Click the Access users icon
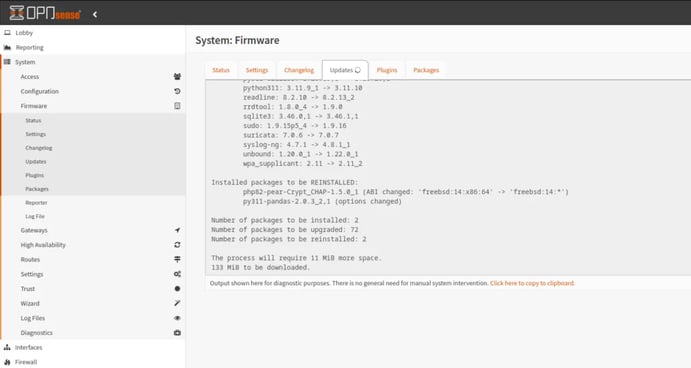 coord(177,77)
